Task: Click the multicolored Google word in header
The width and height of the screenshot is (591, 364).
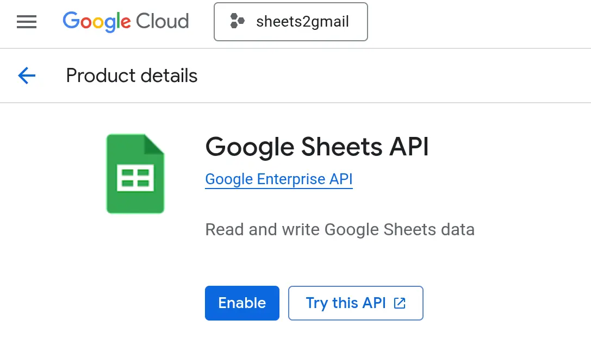Action: point(97,22)
